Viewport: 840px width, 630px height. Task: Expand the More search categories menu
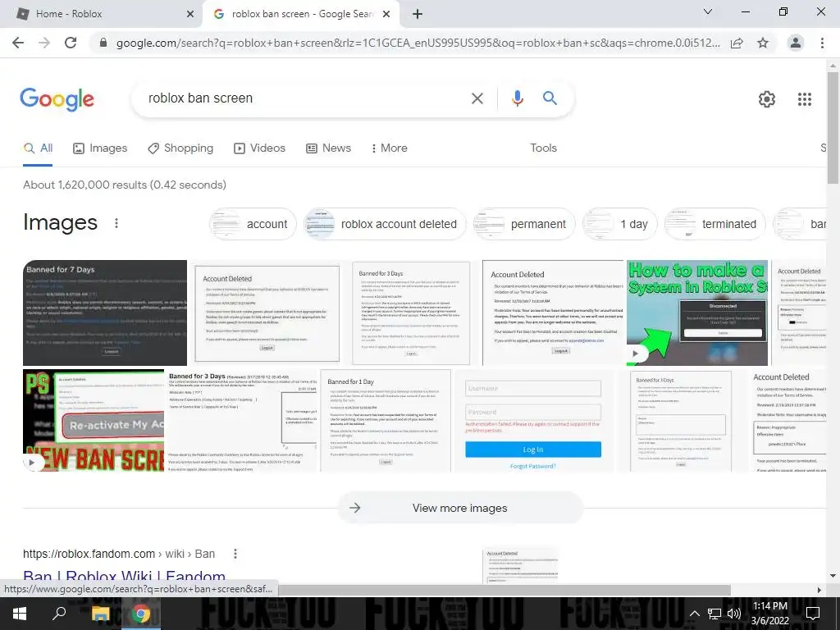coord(390,148)
